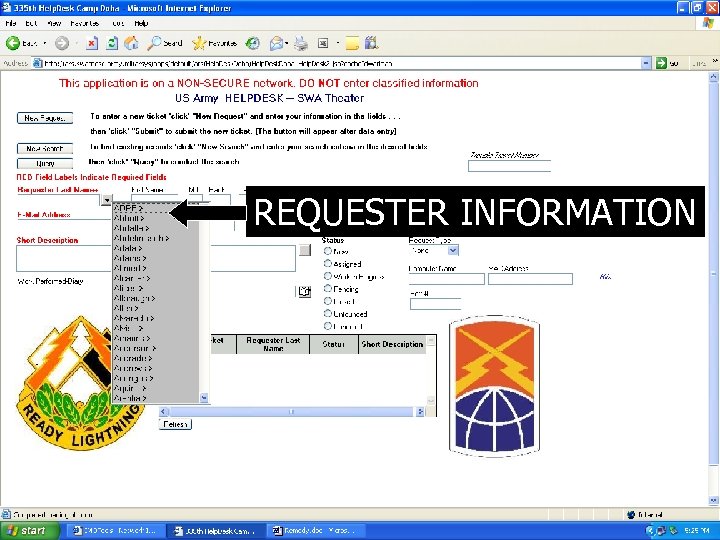The image size is (720, 540).
Task: Open the Requester Last Name dropdown arrow
Action: point(107,200)
